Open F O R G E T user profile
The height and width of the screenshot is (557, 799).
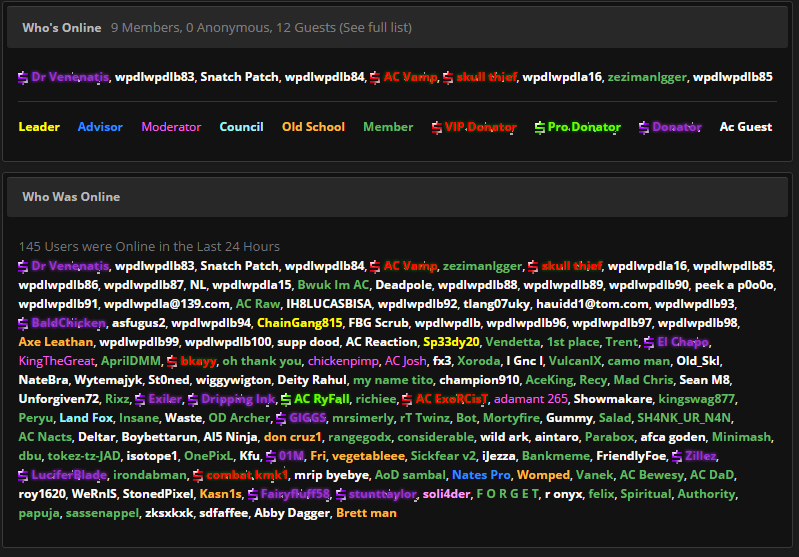(508, 494)
